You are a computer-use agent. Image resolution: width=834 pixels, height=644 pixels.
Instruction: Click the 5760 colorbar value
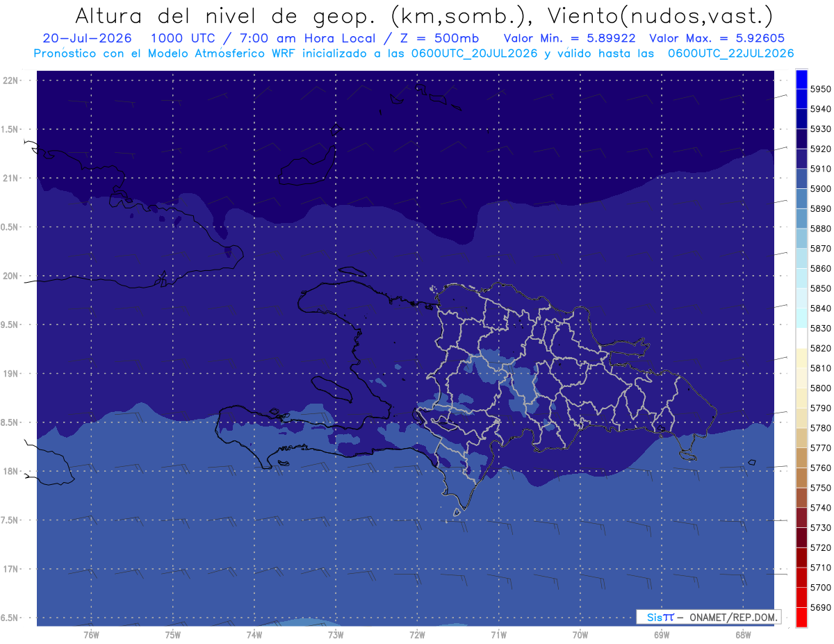820,468
